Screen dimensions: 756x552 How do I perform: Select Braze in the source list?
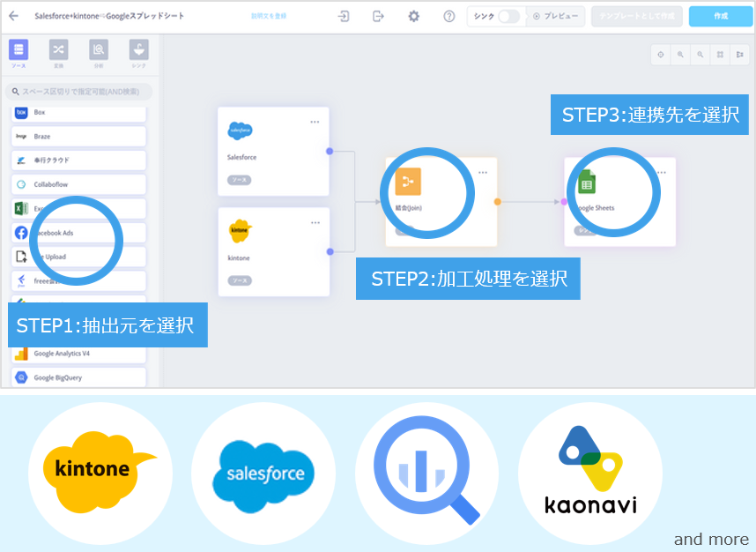click(x=78, y=136)
